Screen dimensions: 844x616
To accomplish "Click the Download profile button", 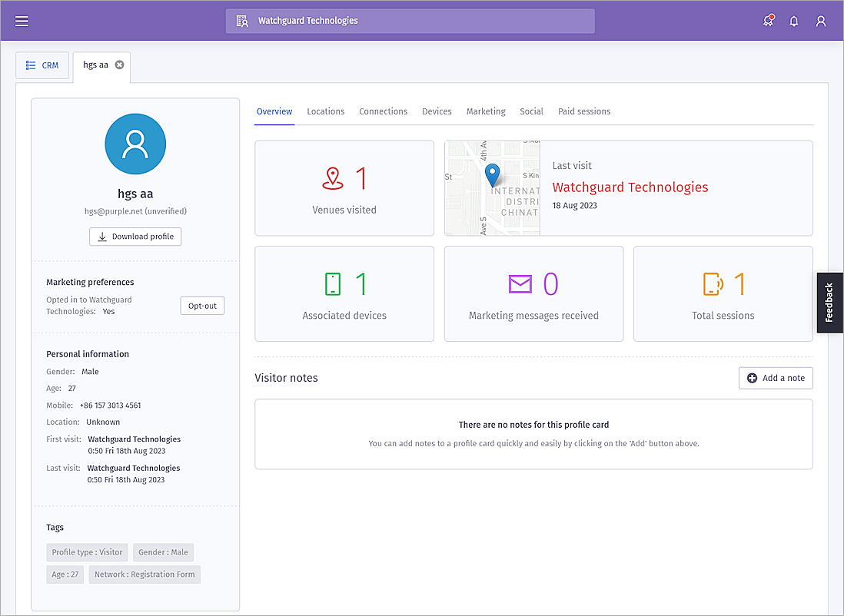I will (135, 237).
